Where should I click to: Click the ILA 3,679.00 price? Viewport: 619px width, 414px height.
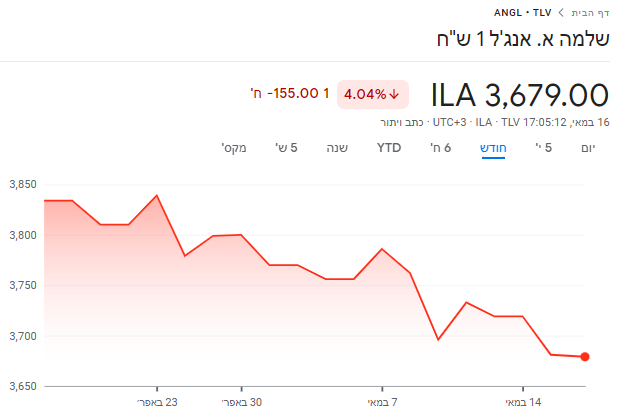click(x=520, y=95)
